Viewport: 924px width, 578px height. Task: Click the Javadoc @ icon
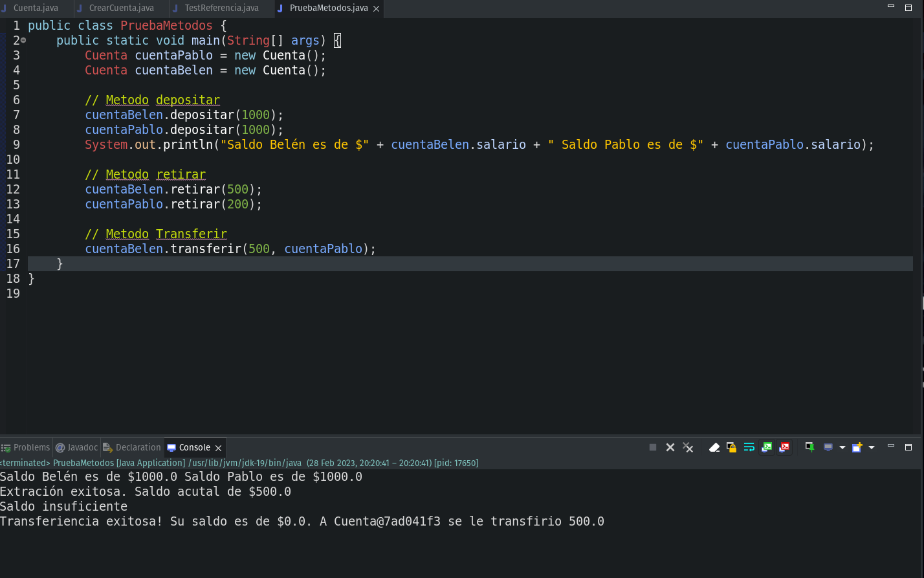pyautogui.click(x=60, y=447)
